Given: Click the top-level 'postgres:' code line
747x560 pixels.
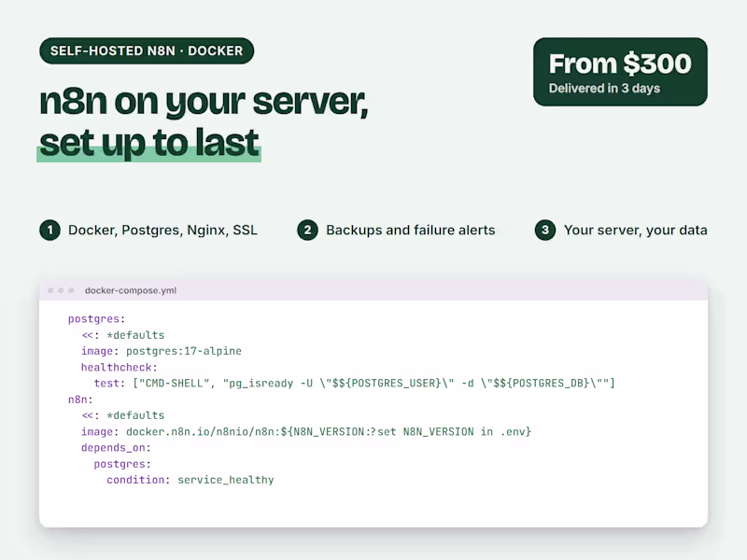Looking at the screenshot, I should 97,319.
